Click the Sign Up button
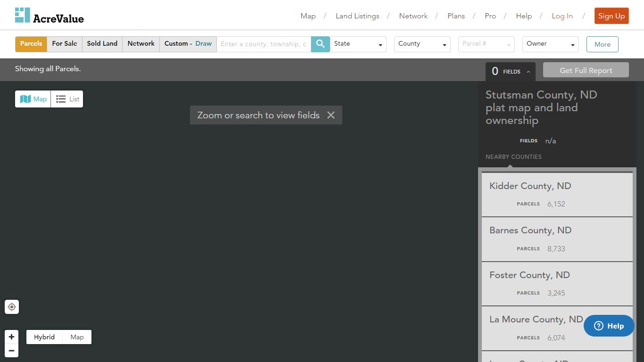 click(611, 16)
